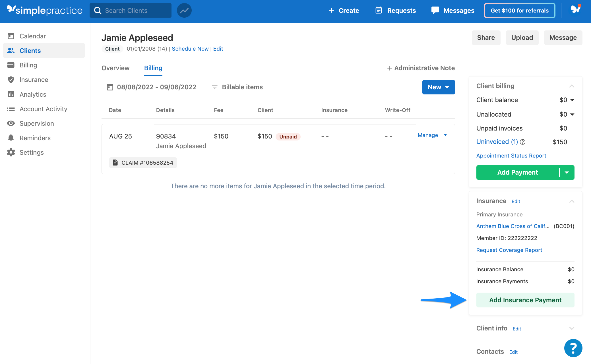Click the Share button
This screenshot has height=364, width=591.
point(486,38)
